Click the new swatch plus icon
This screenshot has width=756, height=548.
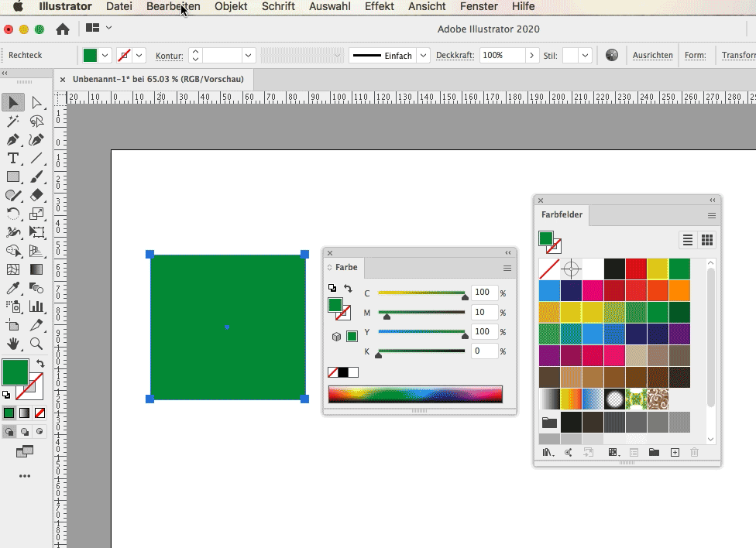coord(675,453)
